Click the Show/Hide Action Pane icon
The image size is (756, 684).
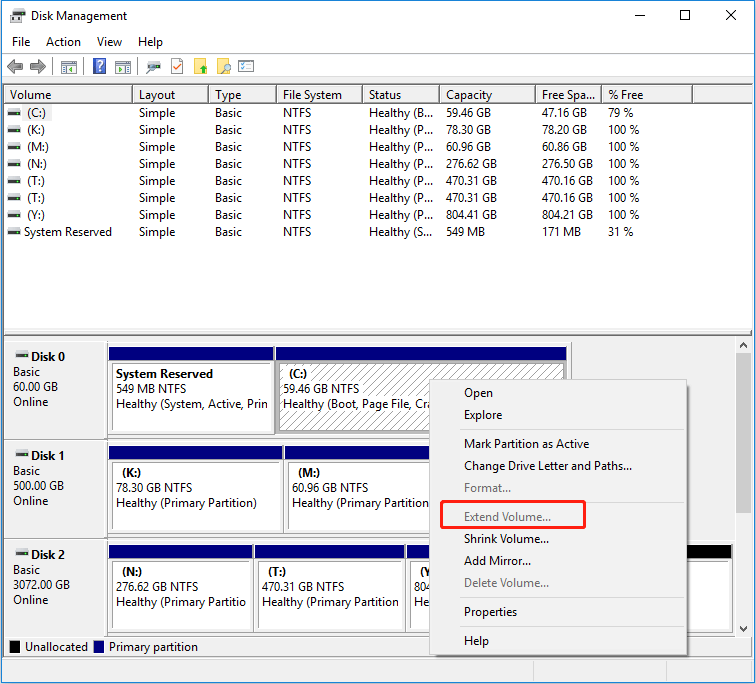(123, 67)
